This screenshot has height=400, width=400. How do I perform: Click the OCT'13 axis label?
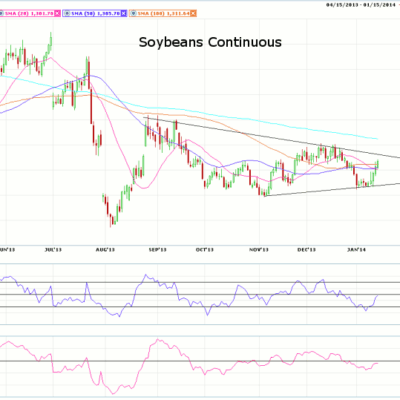204,250
